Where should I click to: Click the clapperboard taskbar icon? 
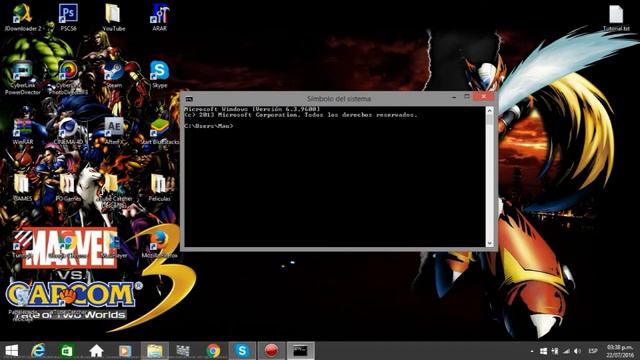183,351
